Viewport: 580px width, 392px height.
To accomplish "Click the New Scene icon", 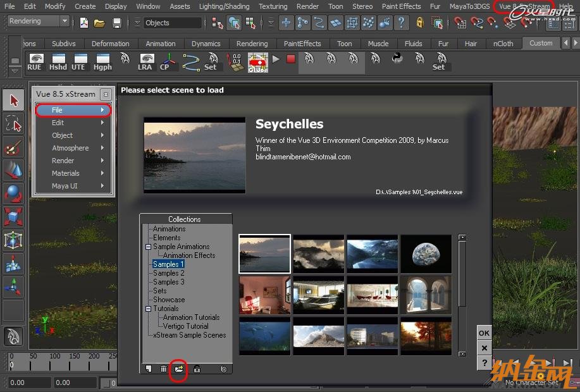I will [x=84, y=23].
